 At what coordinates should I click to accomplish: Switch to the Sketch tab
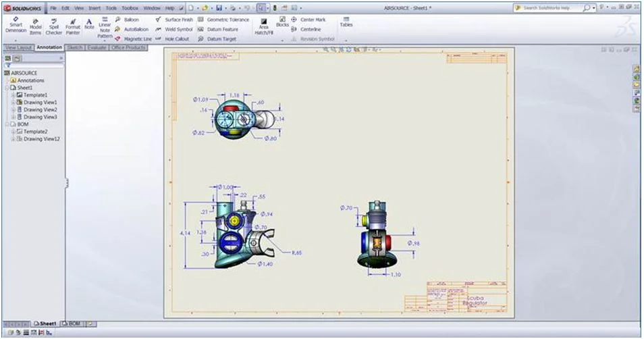click(75, 48)
